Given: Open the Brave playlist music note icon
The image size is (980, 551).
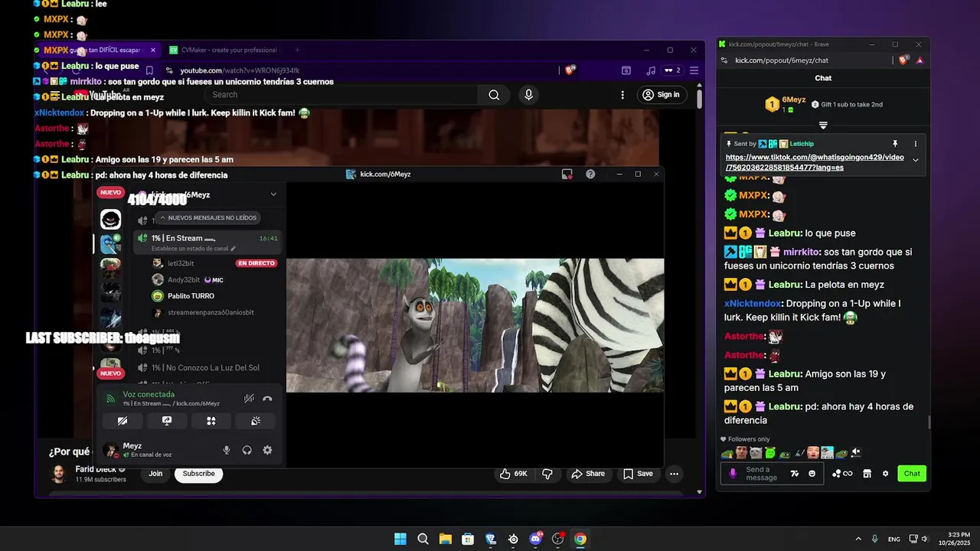Looking at the screenshot, I should pos(651,70).
